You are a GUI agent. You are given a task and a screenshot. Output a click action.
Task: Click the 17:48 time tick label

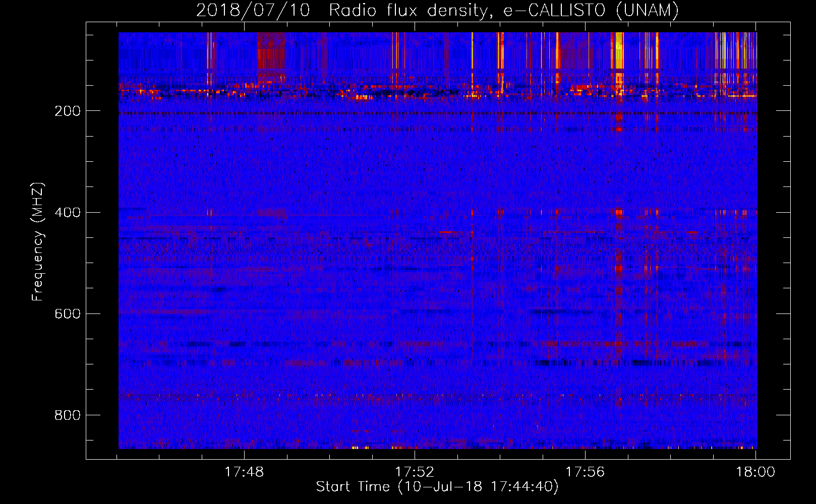pyautogui.click(x=244, y=472)
